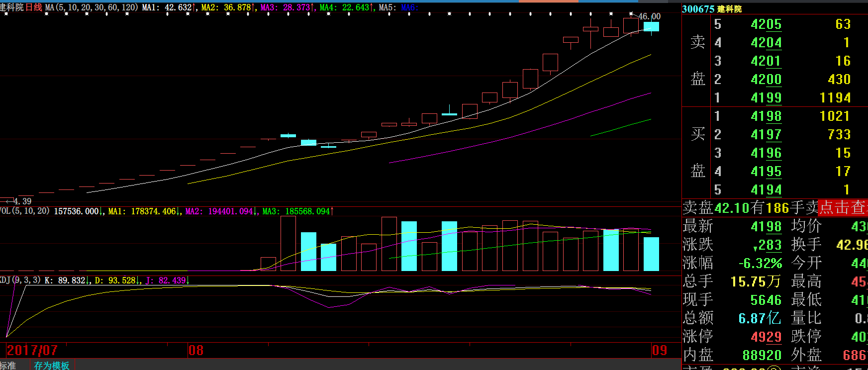
Task: Click the 换手 label
Action: 806,244
